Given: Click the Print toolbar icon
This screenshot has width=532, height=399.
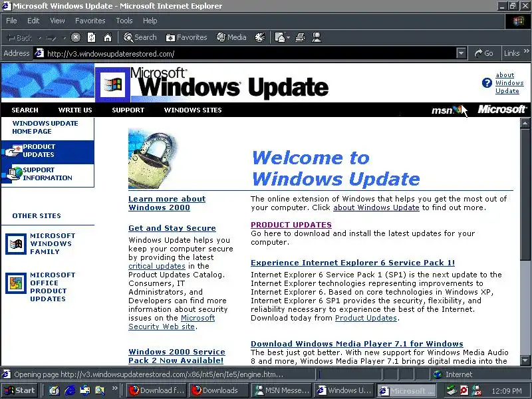Looking at the screenshot, I should point(301,37).
